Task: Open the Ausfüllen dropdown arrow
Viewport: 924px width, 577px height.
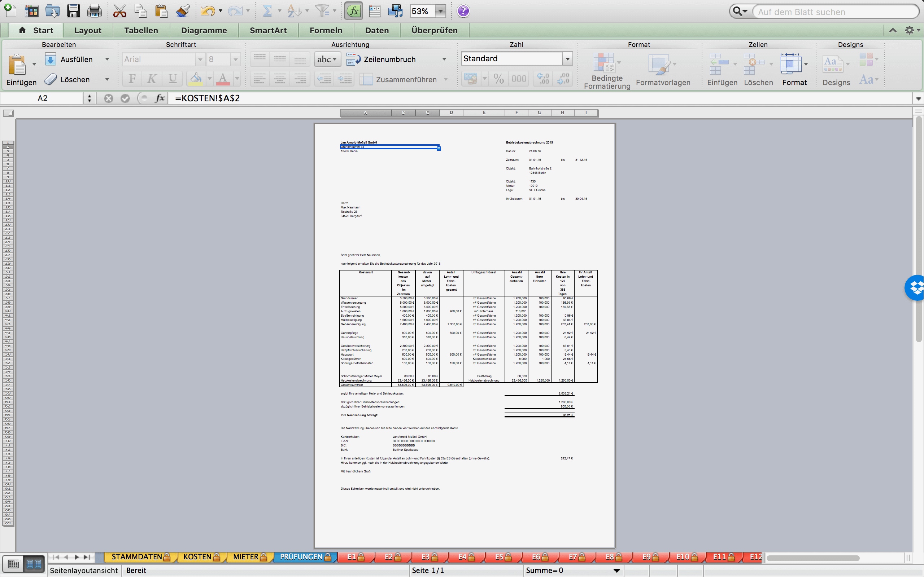Action: click(107, 59)
